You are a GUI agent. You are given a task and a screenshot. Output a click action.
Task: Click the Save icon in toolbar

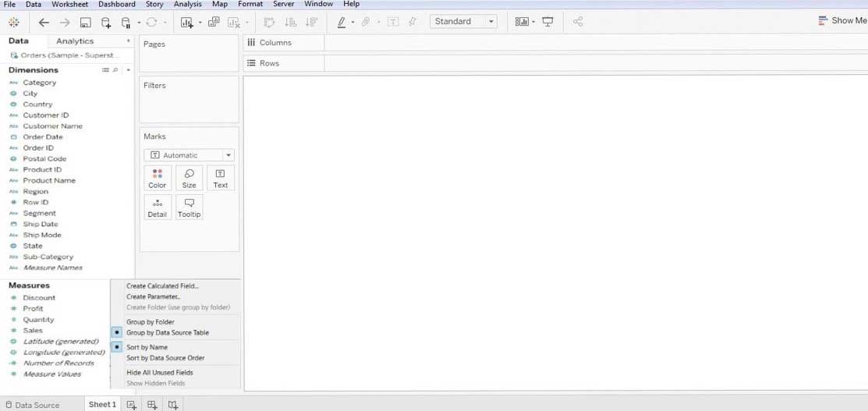coord(85,22)
